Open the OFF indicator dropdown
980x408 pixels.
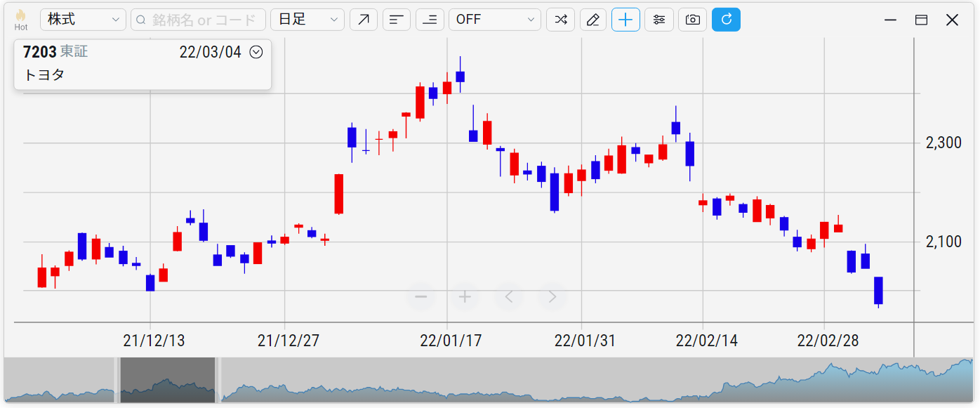tap(495, 20)
